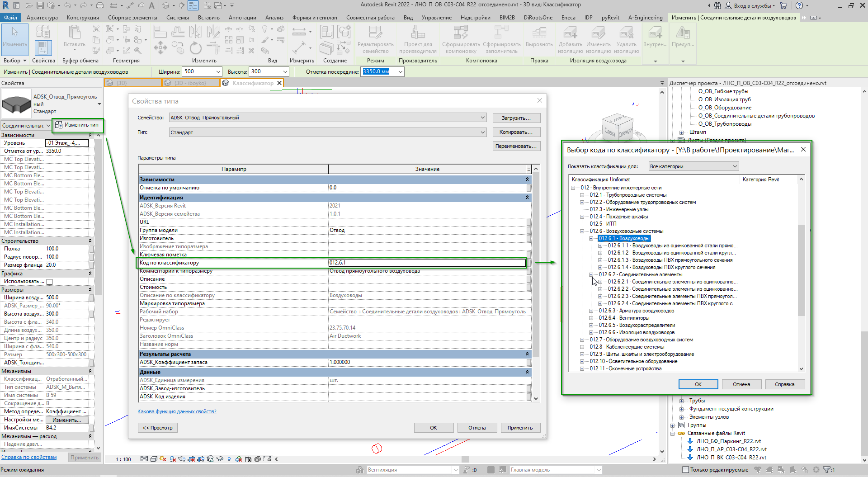Click the 'Код по классификатору' value field

(x=427, y=263)
